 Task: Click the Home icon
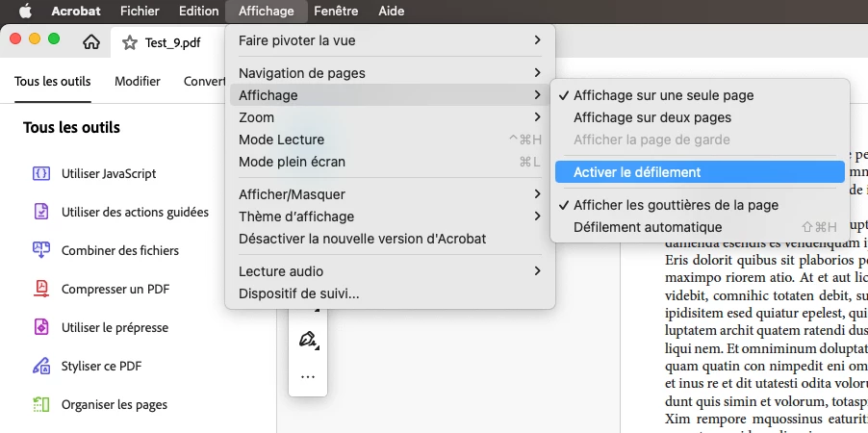click(91, 42)
